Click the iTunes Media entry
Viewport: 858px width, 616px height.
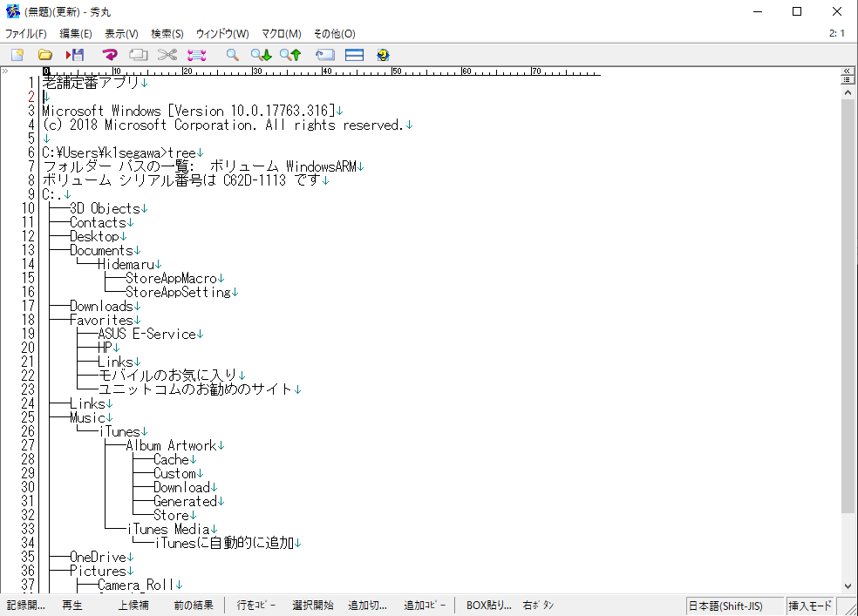point(168,529)
